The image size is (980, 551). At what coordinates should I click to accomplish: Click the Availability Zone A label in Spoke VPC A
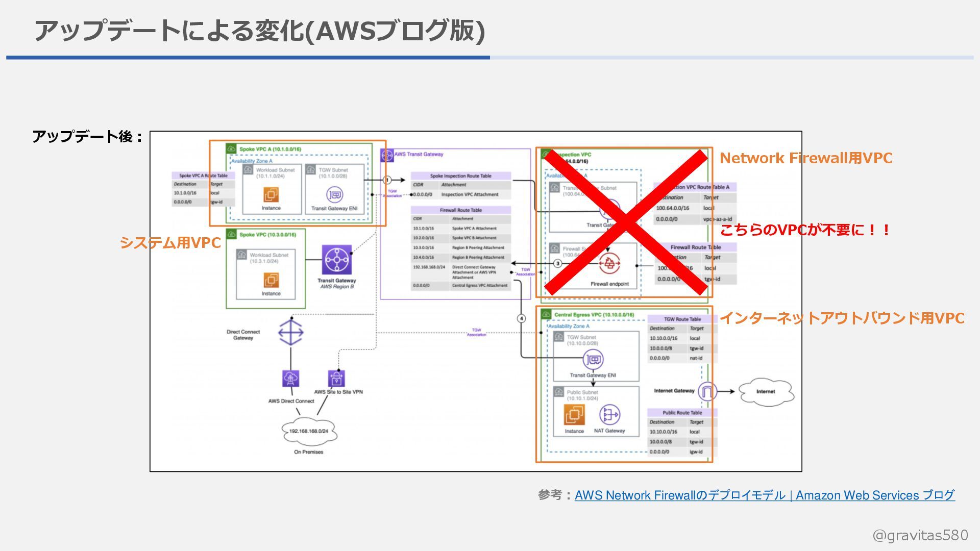(252, 161)
